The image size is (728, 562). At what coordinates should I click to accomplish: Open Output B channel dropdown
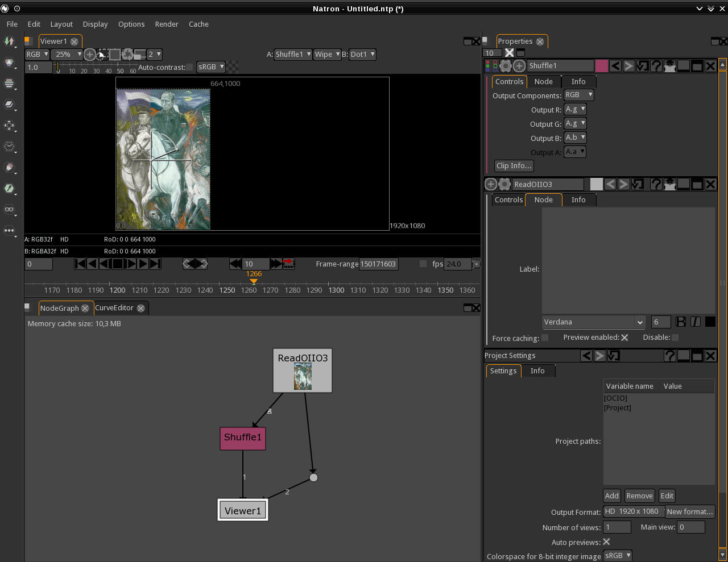[575, 138]
